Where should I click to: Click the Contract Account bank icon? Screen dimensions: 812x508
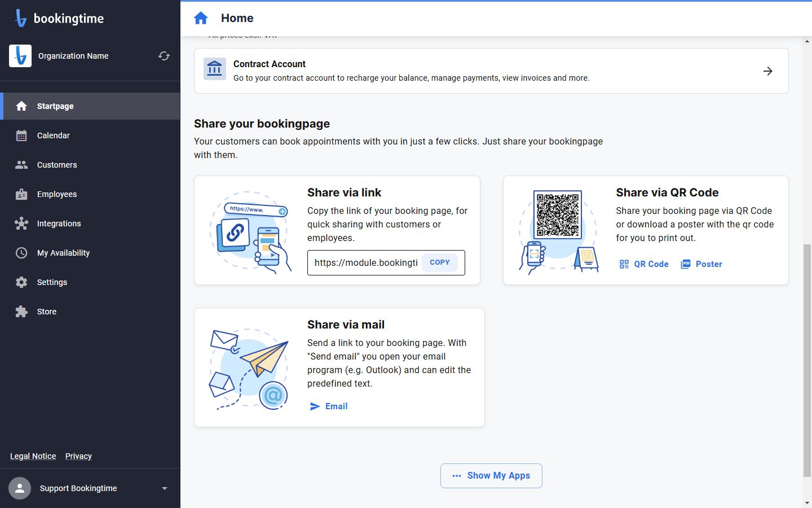coord(215,69)
